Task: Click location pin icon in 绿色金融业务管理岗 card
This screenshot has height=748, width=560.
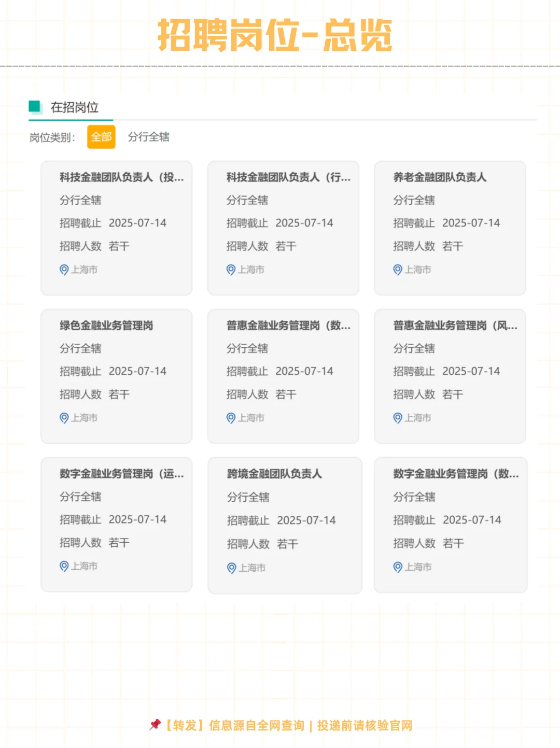Action: click(x=64, y=418)
